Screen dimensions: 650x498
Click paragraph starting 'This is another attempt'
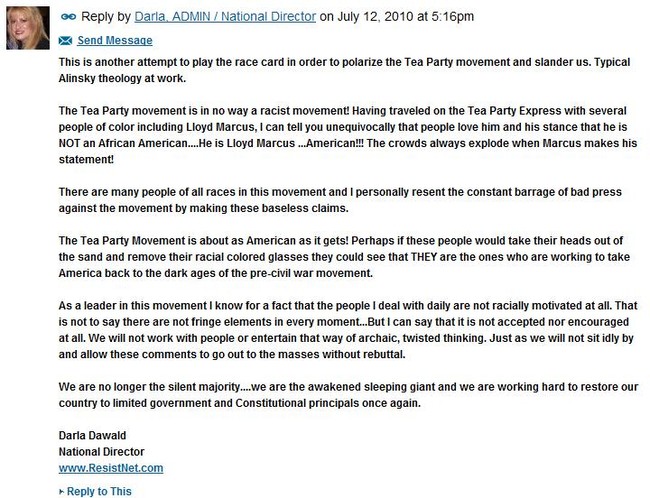tap(344, 70)
